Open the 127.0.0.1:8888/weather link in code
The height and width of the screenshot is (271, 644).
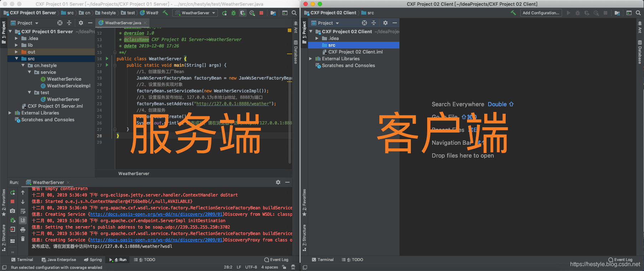[x=233, y=104]
